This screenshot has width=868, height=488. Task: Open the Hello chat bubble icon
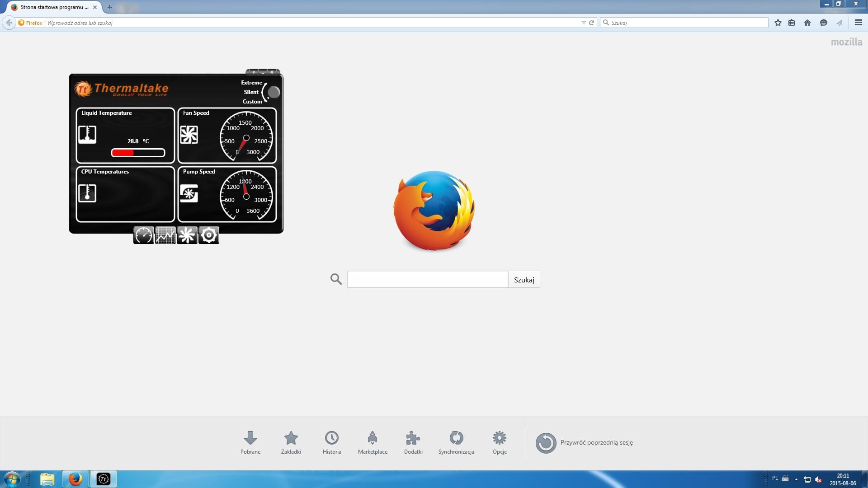coord(823,23)
